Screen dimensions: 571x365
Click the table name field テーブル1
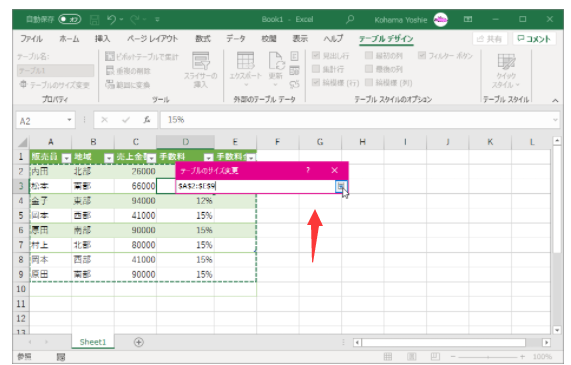click(55, 71)
